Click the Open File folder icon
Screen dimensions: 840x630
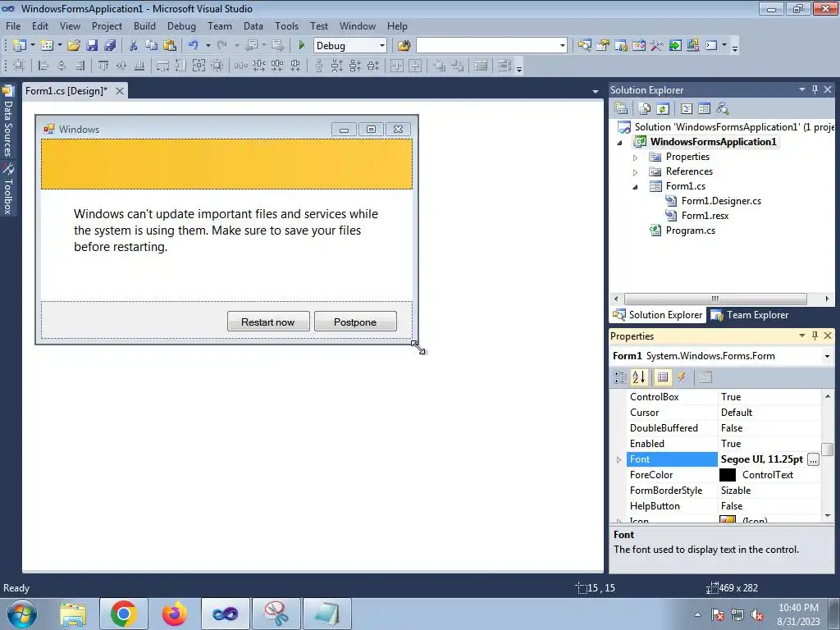(x=74, y=46)
